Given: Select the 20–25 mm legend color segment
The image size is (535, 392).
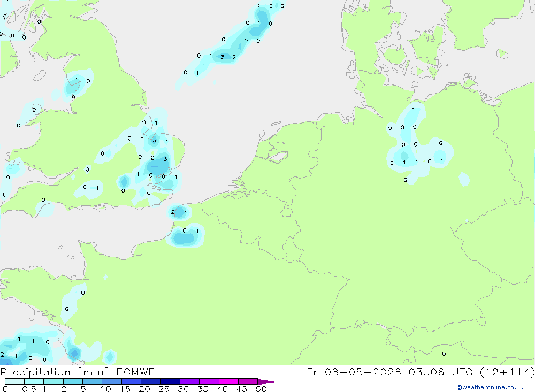Looking at the screenshot, I should coord(151,381).
